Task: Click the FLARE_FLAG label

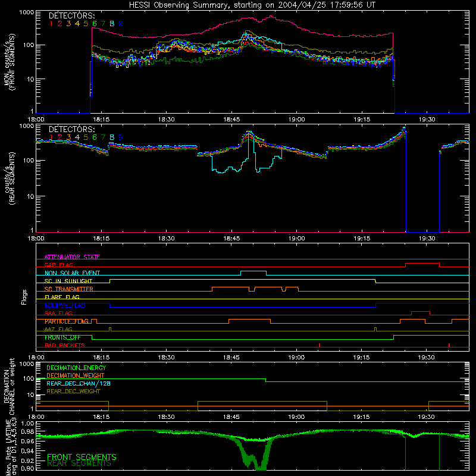Action: click(62, 297)
